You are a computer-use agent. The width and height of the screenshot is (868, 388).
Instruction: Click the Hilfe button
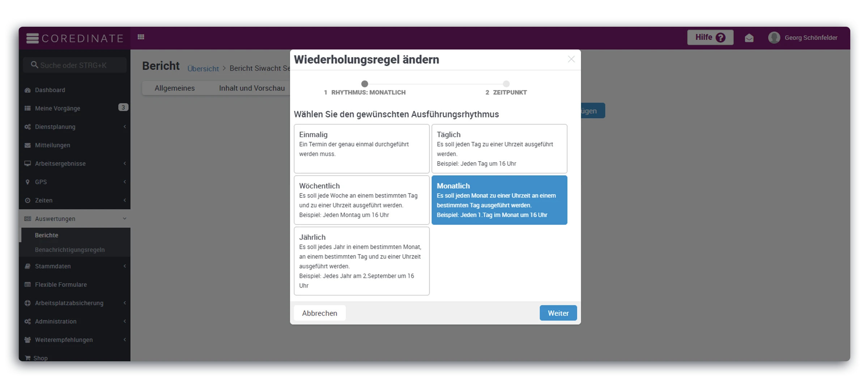click(710, 38)
